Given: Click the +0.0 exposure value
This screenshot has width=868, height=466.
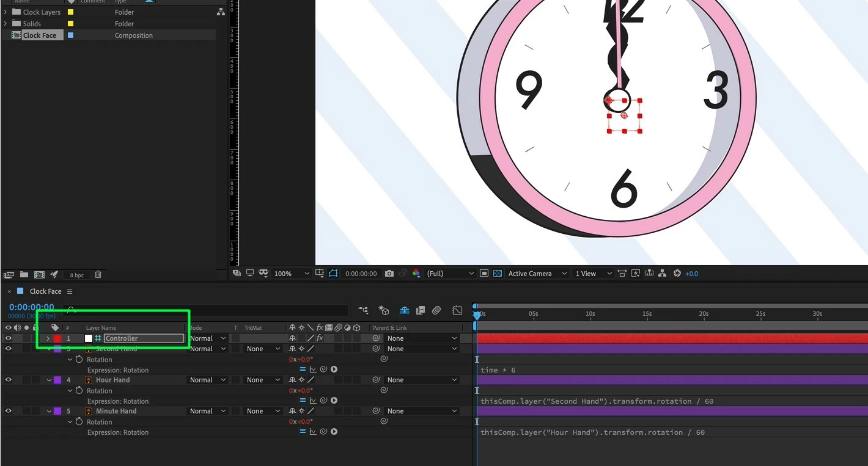Looking at the screenshot, I should 691,274.
